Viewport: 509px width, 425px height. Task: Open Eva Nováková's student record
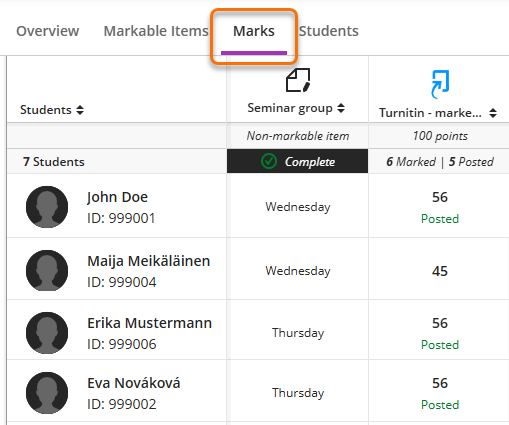(134, 383)
